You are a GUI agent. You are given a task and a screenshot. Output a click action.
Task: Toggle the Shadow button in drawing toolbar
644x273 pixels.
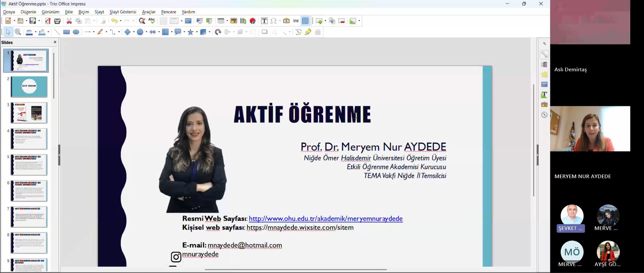point(264,32)
